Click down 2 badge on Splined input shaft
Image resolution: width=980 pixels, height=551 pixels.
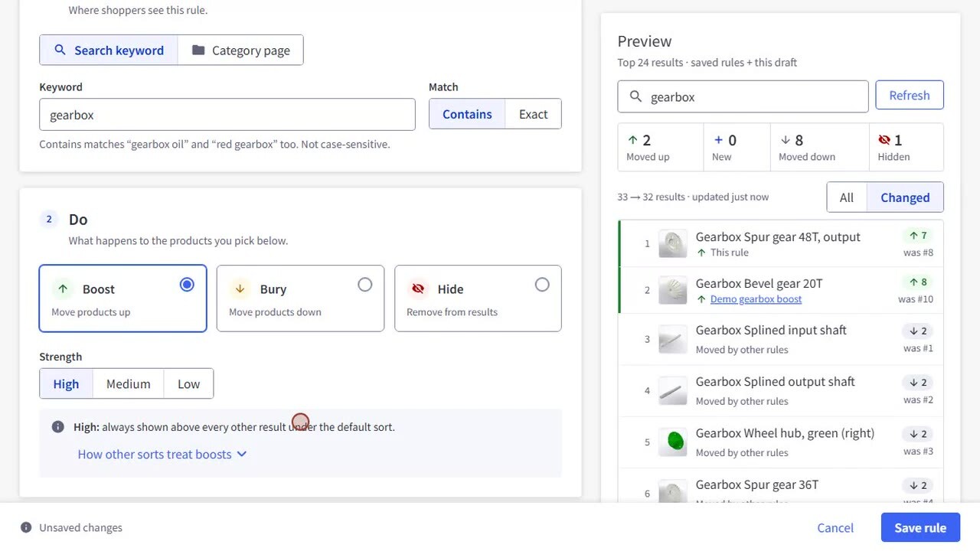pos(918,331)
